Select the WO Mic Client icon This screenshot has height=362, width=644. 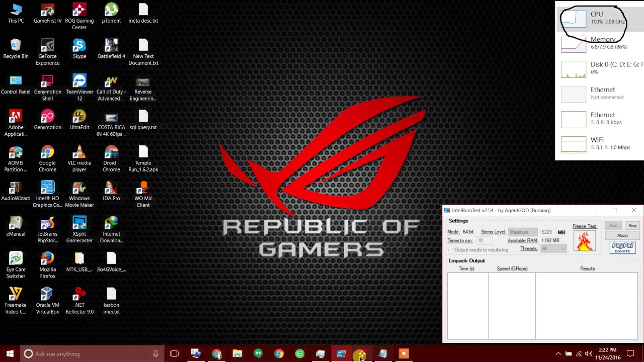tap(143, 195)
